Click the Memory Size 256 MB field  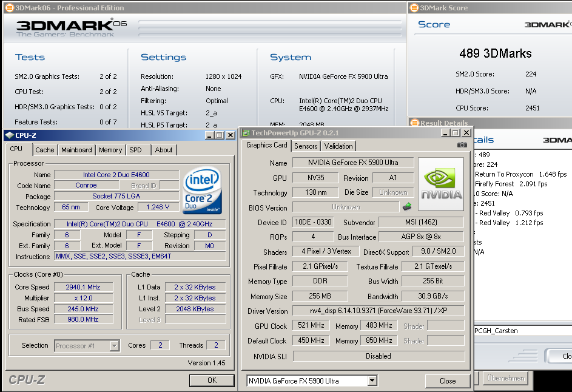click(x=320, y=296)
